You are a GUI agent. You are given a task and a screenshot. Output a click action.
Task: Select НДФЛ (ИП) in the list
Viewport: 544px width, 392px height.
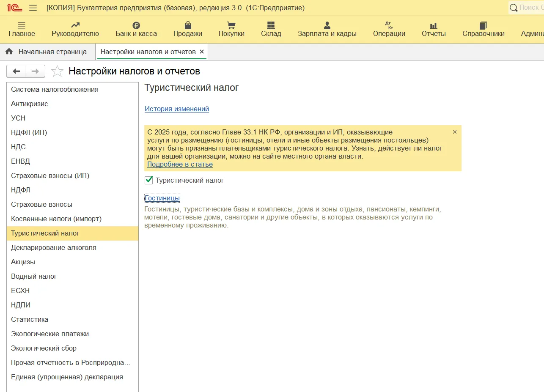tap(72, 132)
